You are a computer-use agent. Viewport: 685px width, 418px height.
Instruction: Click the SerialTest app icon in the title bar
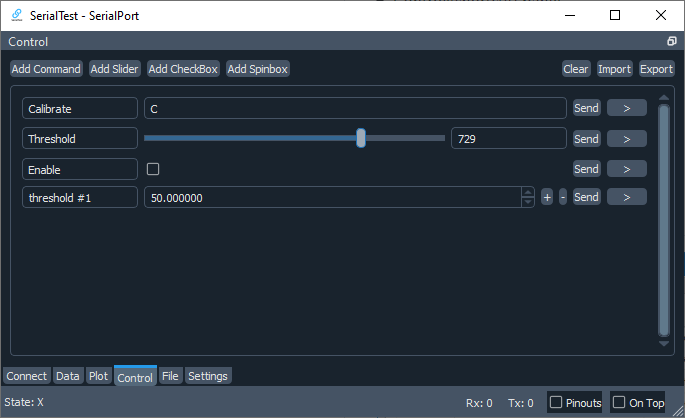pos(17,15)
